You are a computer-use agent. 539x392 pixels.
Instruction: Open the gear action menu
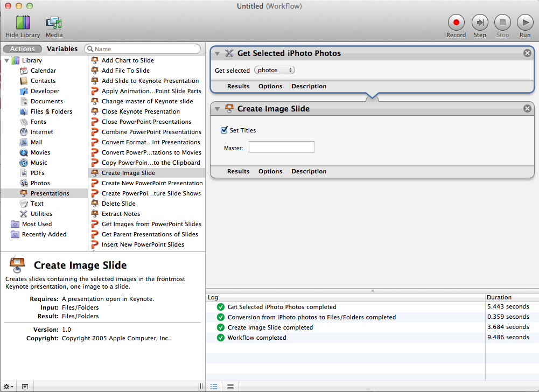coord(8,387)
